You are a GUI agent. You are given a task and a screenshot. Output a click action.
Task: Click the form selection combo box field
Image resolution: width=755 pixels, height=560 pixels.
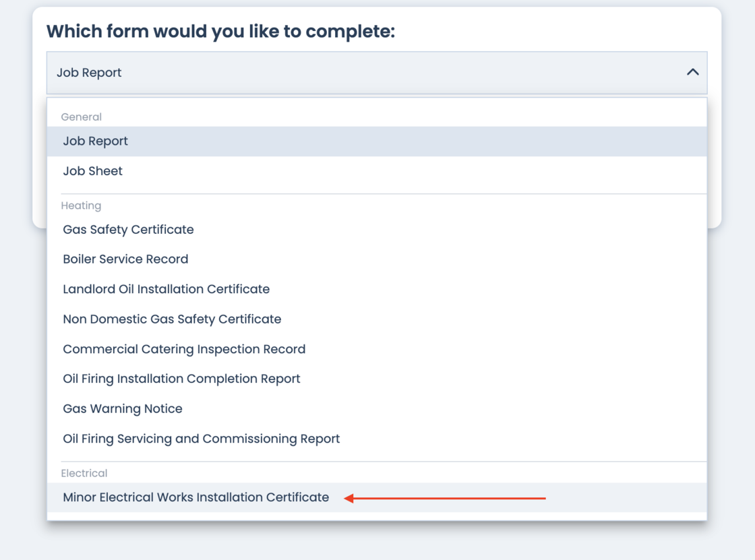point(364,73)
